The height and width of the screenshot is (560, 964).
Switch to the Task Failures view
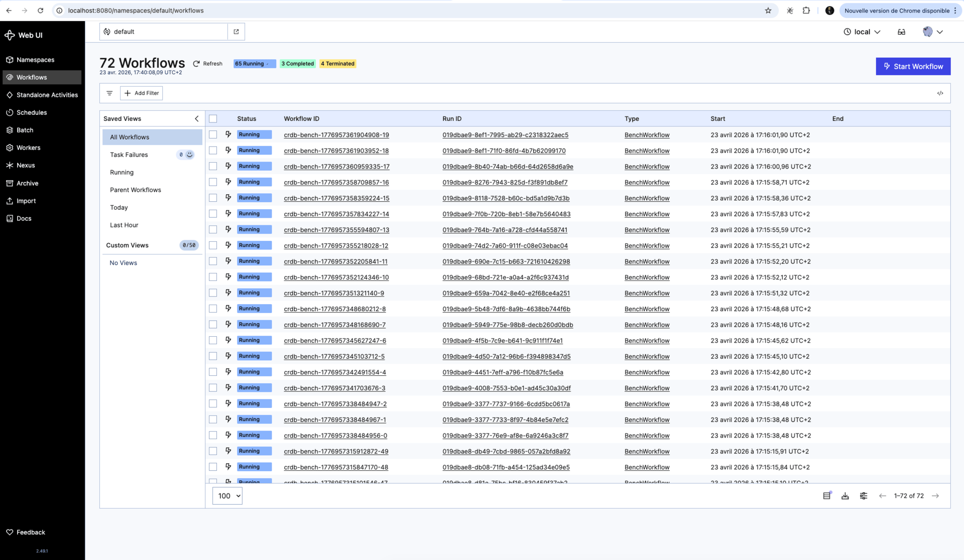coord(129,155)
